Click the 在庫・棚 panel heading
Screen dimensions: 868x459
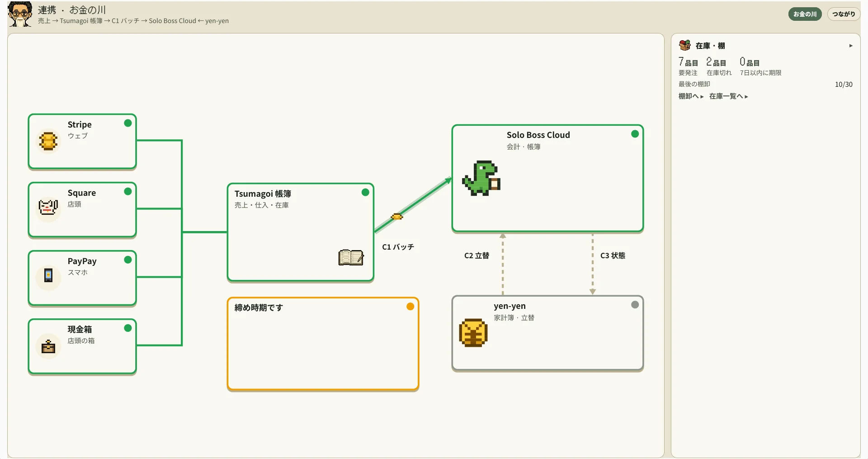[710, 46]
